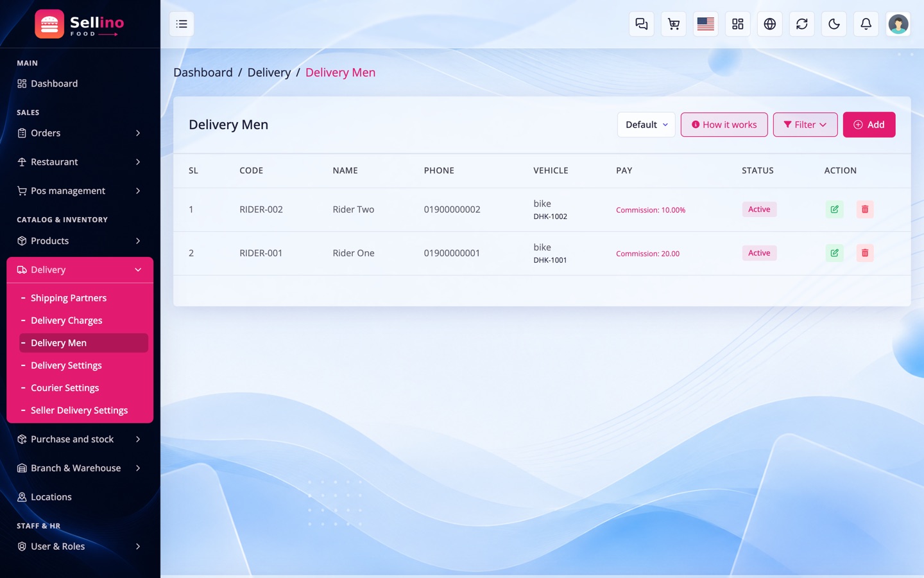Open the notifications bell icon
The width and height of the screenshot is (924, 578).
click(x=866, y=24)
